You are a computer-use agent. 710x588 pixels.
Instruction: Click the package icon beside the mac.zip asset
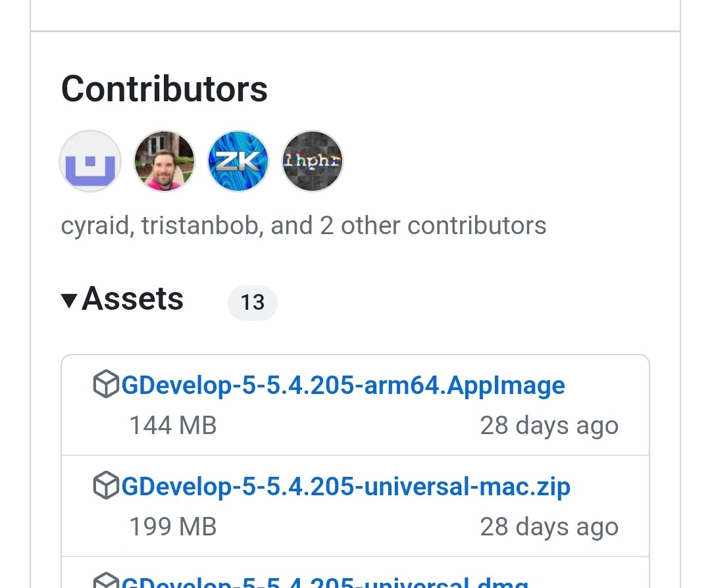click(x=106, y=485)
